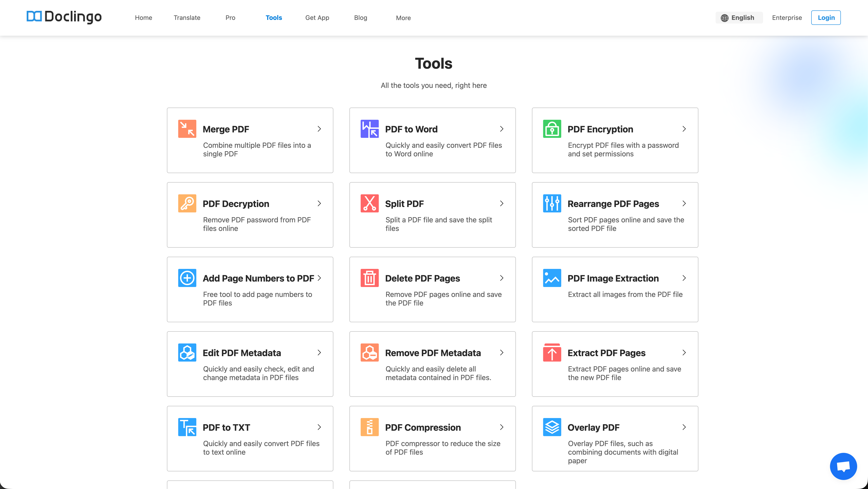This screenshot has width=868, height=489.
Task: Click the chevron on Rearrange PDF Pages card
Action: pos(684,203)
